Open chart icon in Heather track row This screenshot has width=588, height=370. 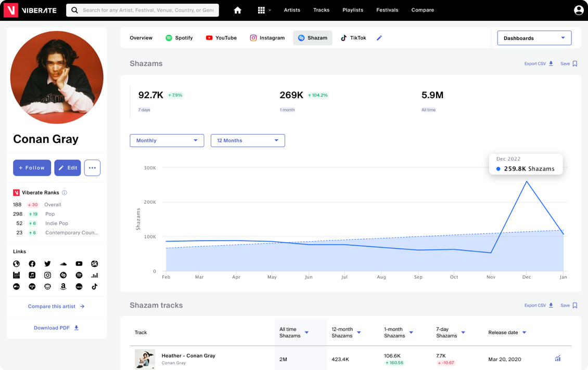558,359
